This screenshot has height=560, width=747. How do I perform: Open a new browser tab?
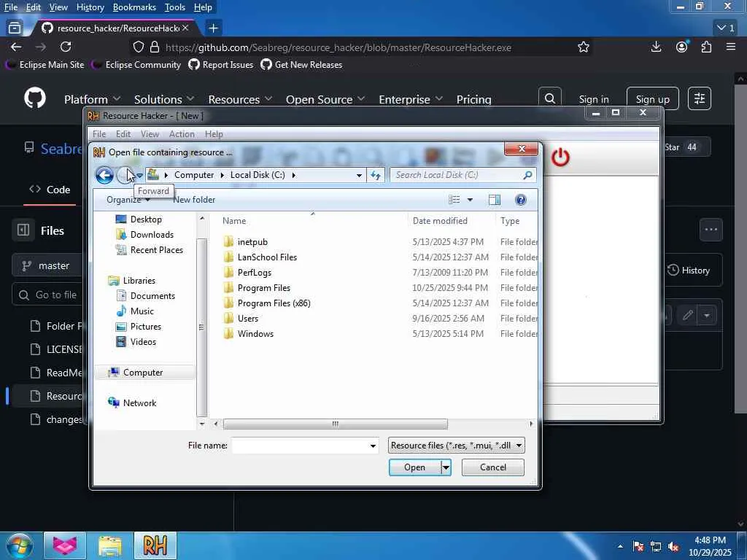tap(213, 28)
